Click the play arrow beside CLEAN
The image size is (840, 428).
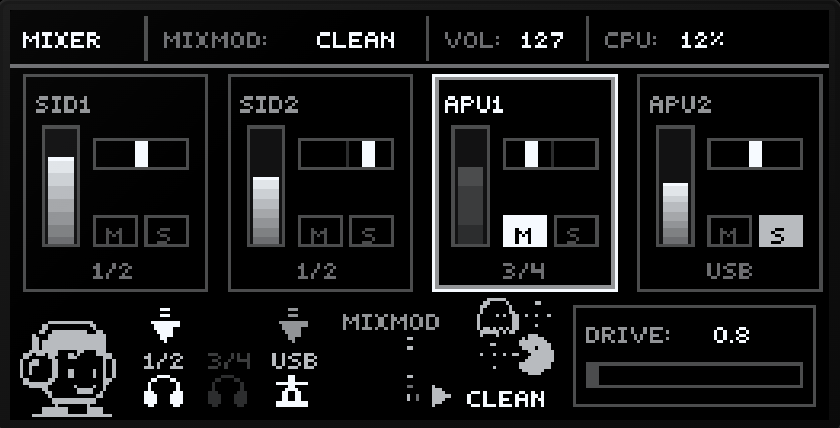point(441,397)
